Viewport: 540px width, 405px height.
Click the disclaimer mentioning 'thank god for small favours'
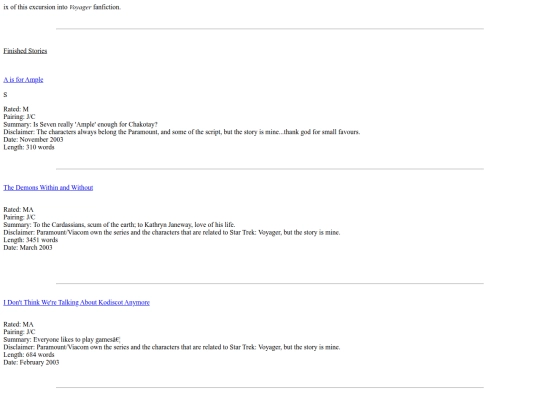coord(181,132)
